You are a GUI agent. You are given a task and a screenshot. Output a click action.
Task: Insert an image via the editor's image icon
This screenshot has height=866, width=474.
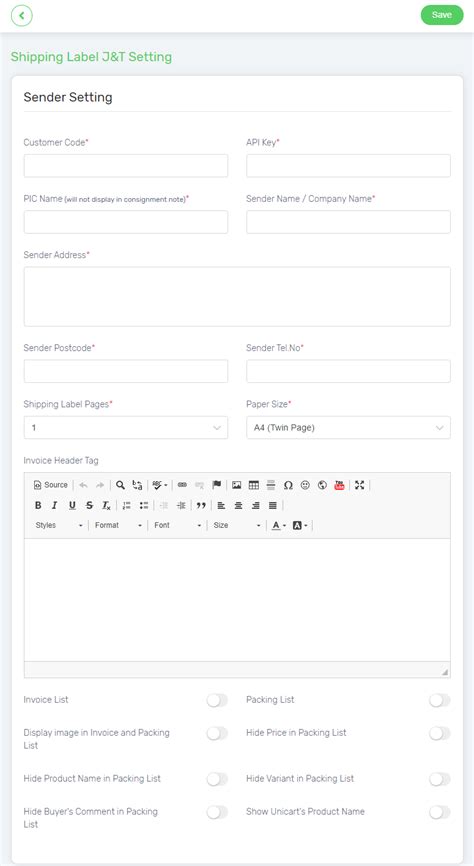pyautogui.click(x=236, y=485)
